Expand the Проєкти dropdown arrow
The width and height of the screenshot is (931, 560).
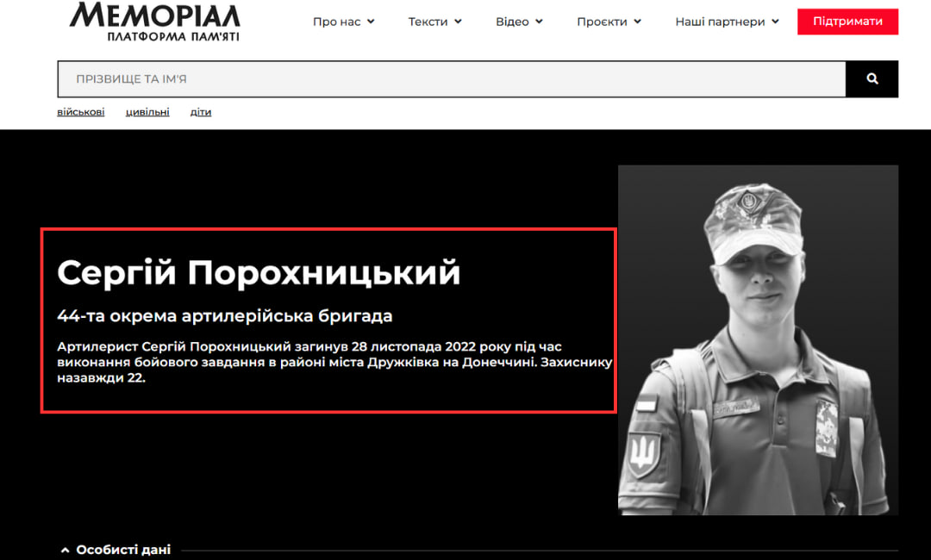click(x=637, y=22)
